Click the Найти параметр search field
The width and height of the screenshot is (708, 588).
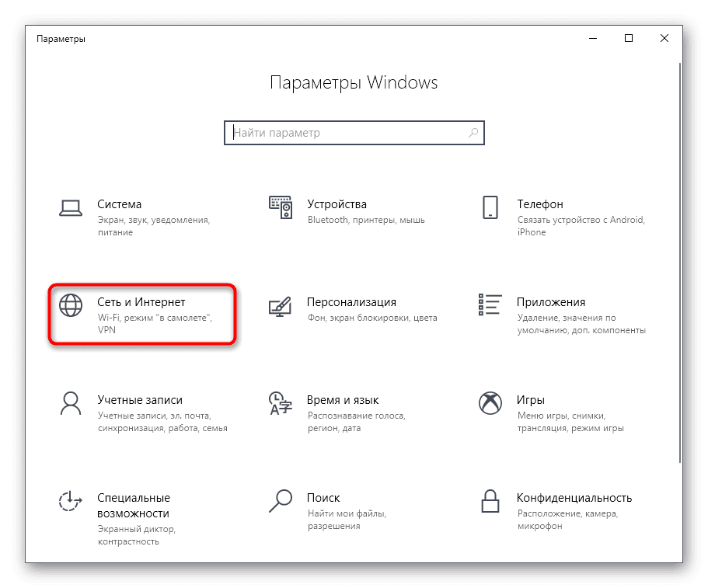(x=354, y=133)
